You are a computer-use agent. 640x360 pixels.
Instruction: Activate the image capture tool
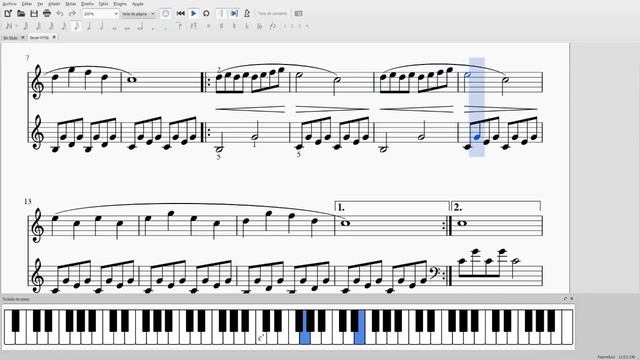coord(298,13)
